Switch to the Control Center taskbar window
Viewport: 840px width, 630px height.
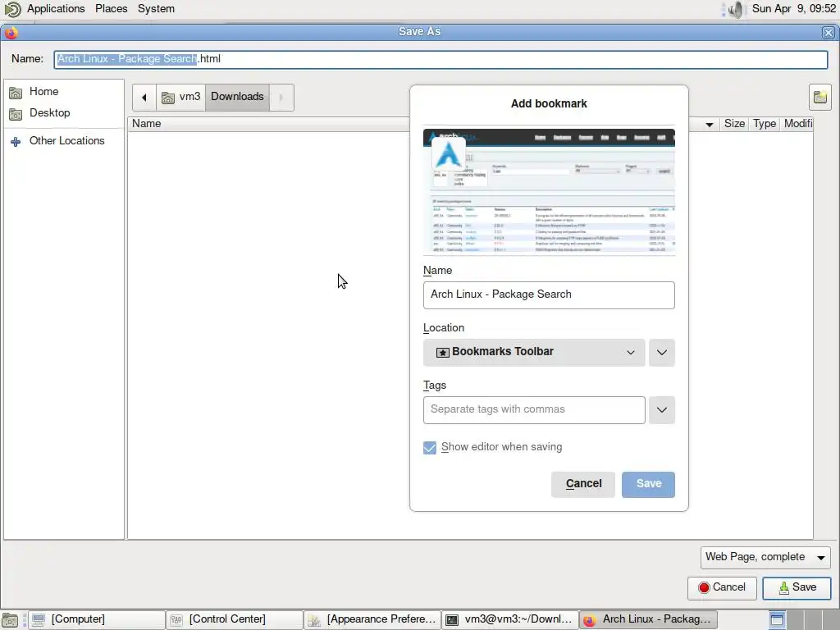tap(234, 619)
